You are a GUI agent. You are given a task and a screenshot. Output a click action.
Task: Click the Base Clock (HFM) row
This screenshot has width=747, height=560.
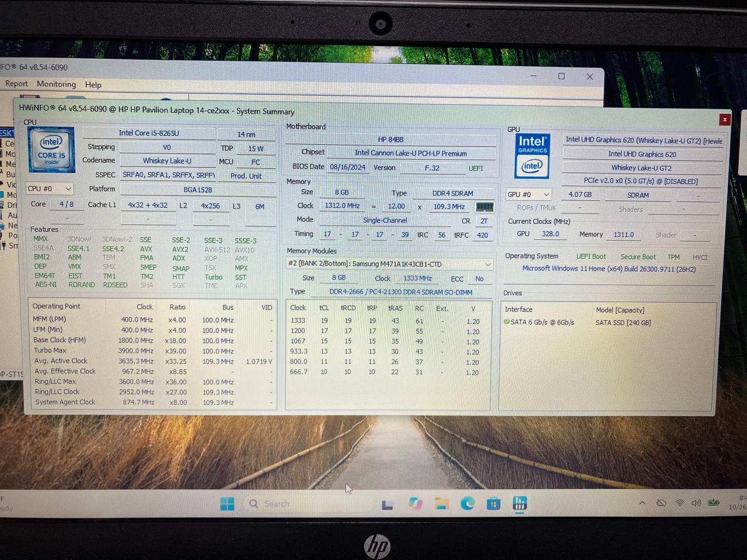(152, 340)
